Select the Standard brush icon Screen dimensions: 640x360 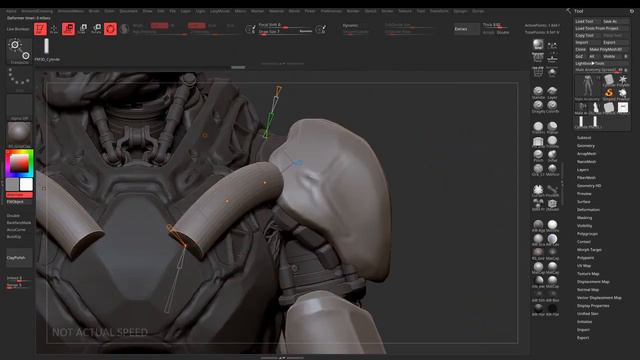(x=538, y=92)
